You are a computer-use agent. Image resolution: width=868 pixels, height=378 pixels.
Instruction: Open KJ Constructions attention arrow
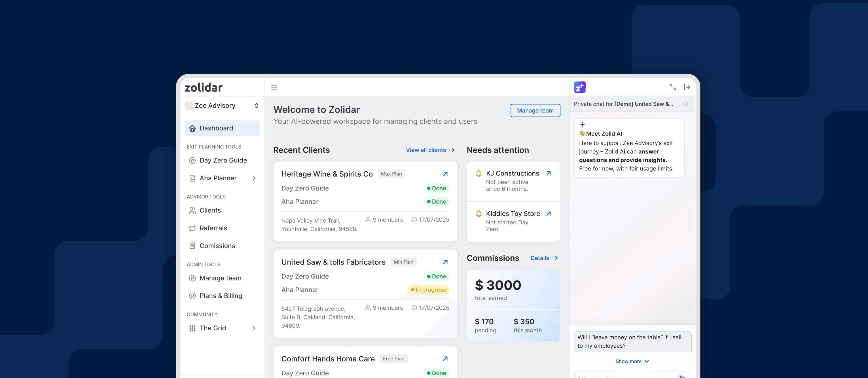(x=548, y=173)
